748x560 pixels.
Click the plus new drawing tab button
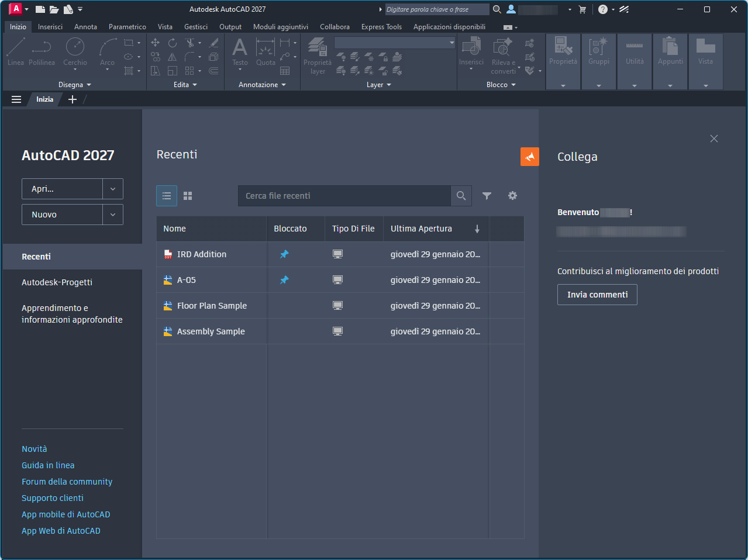[73, 99]
